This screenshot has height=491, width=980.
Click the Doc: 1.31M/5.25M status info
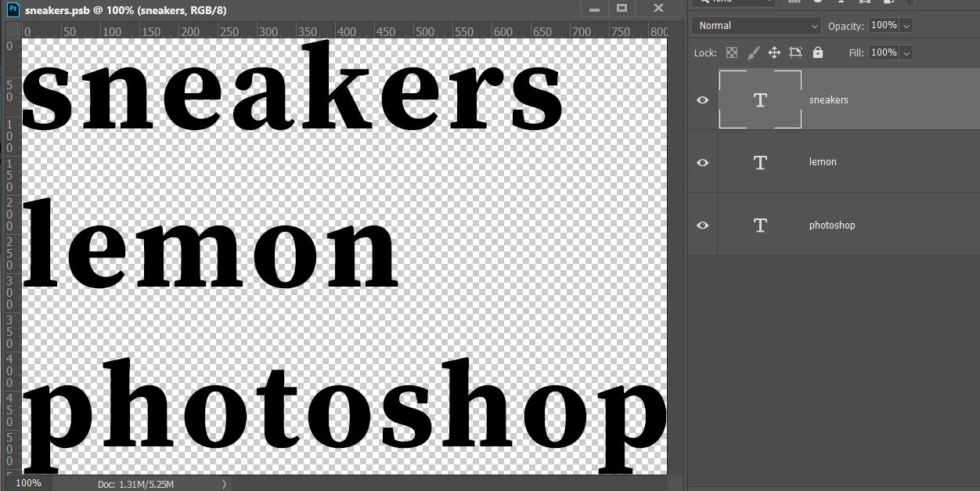[135, 485]
